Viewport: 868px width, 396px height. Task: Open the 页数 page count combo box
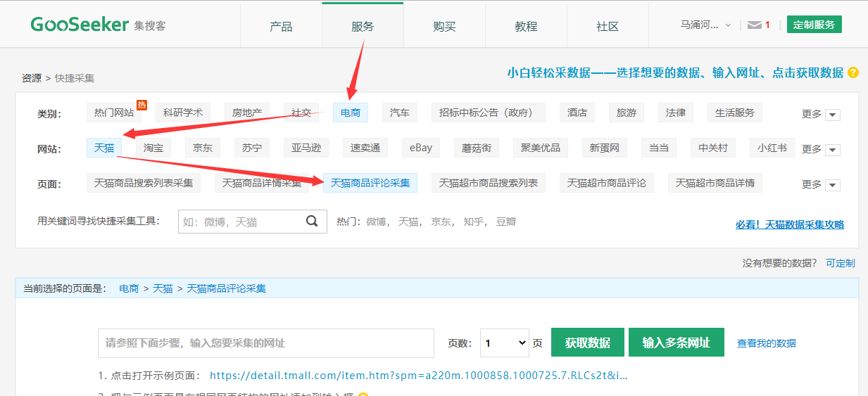pos(505,343)
